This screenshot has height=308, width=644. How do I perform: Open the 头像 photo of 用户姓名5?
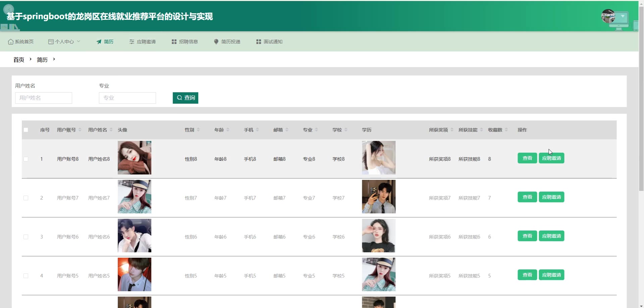point(135,274)
